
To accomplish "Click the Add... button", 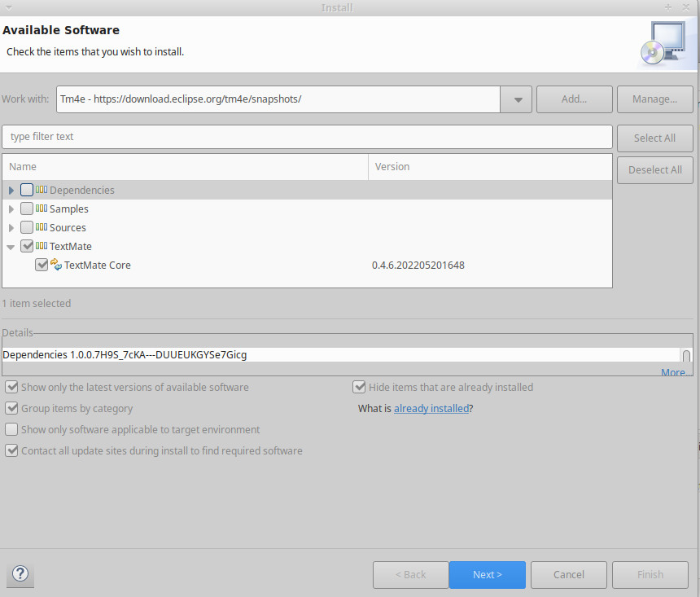I will (x=574, y=99).
